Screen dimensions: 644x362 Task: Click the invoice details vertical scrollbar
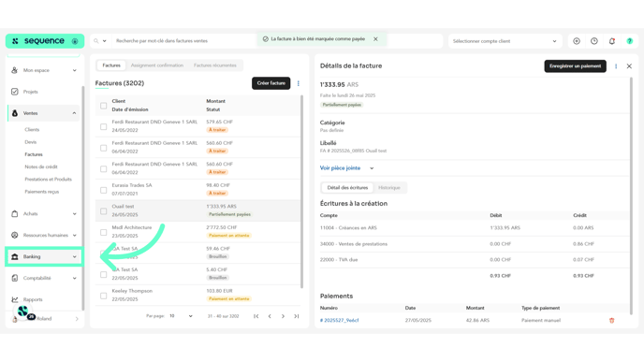point(631,196)
